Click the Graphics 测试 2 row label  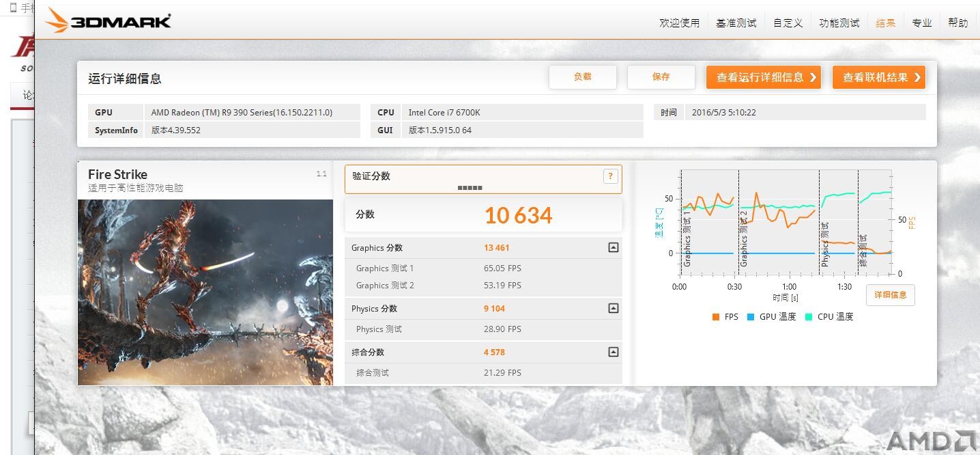coord(385,286)
